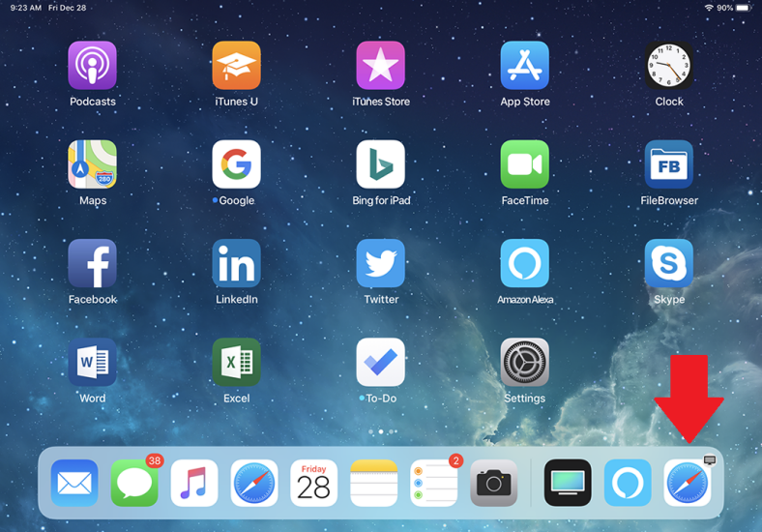762x532 pixels.
Task: Open Reminders with badge 2
Action: point(433,483)
